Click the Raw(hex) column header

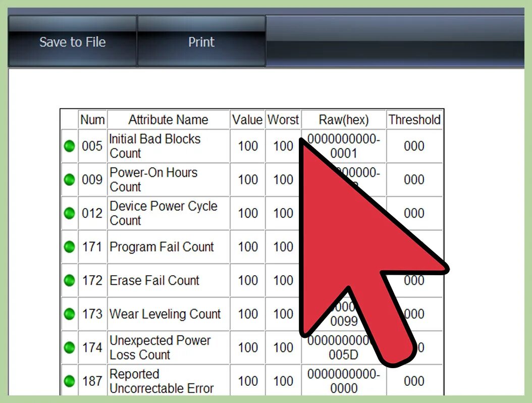[343, 120]
